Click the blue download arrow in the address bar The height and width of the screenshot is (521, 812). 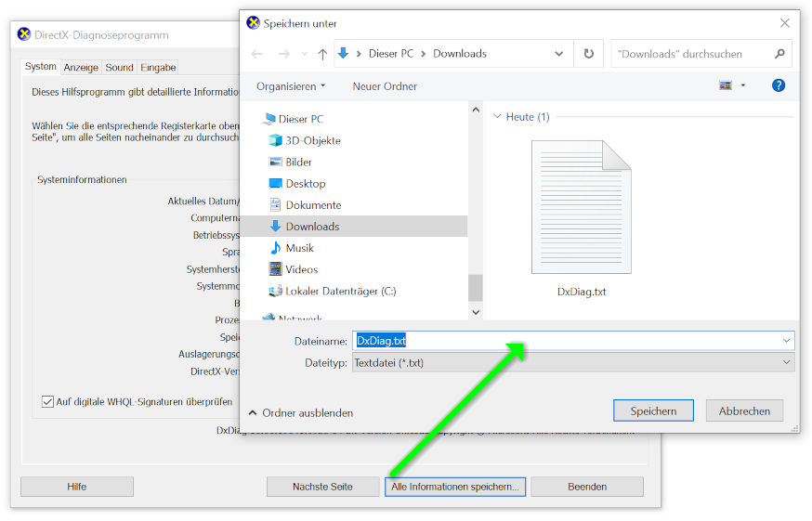click(x=343, y=53)
